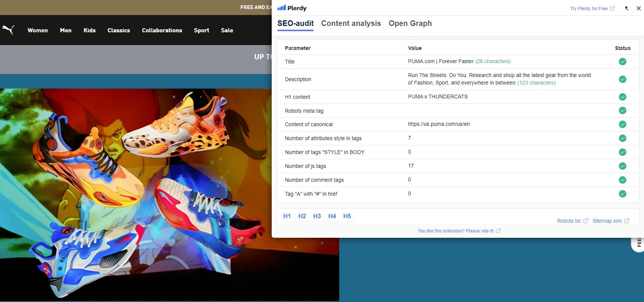
Task: Click the Plerdy logo
Action: tap(292, 8)
